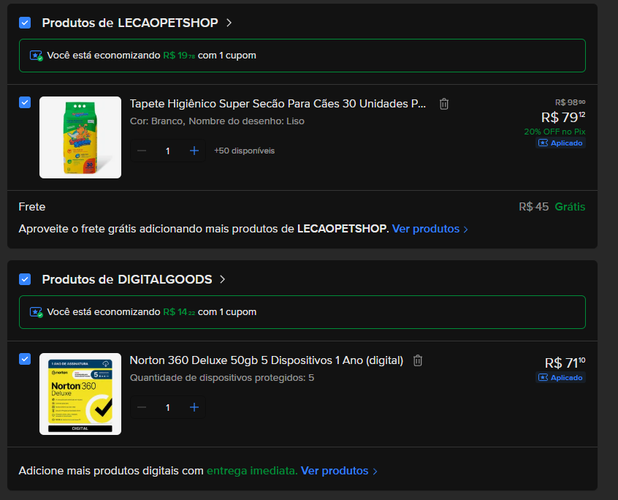Click the '20% OFF no Pix' text
618x500 pixels.
pyautogui.click(x=555, y=132)
